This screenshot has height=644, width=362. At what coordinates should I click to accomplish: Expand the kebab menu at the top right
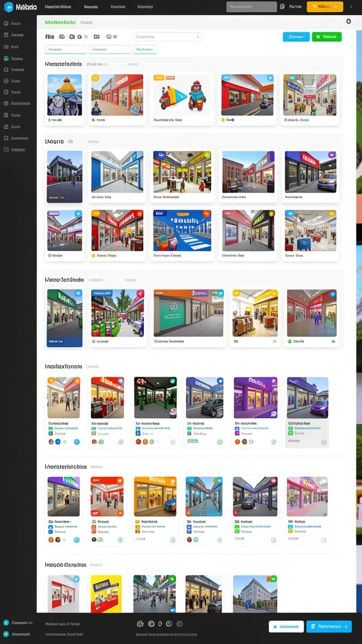pyautogui.click(x=351, y=6)
